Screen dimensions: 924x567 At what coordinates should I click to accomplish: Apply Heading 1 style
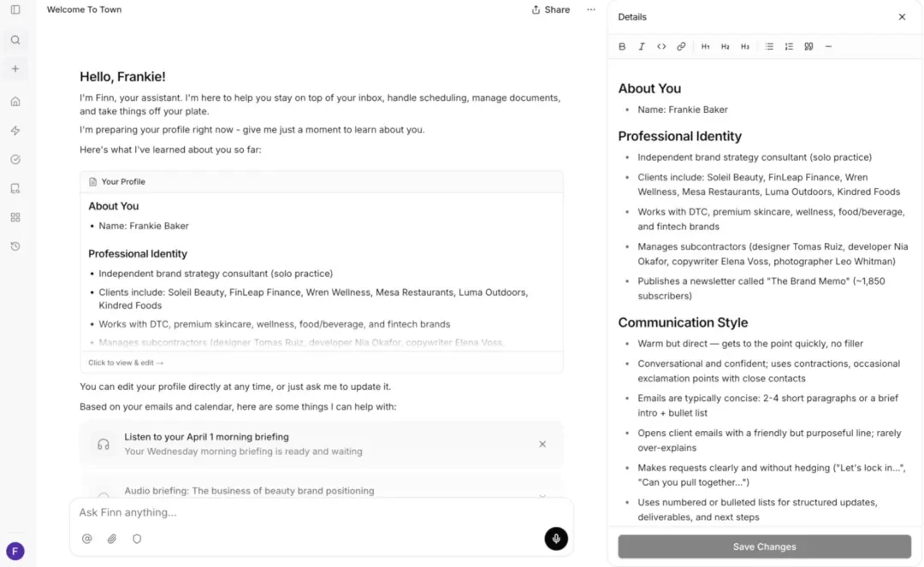pyautogui.click(x=705, y=46)
